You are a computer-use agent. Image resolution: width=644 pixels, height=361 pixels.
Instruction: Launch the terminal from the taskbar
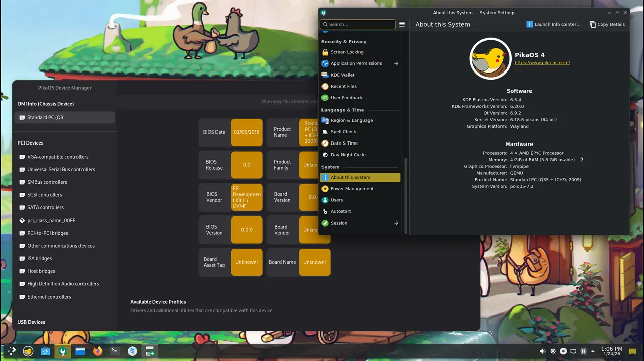click(115, 351)
